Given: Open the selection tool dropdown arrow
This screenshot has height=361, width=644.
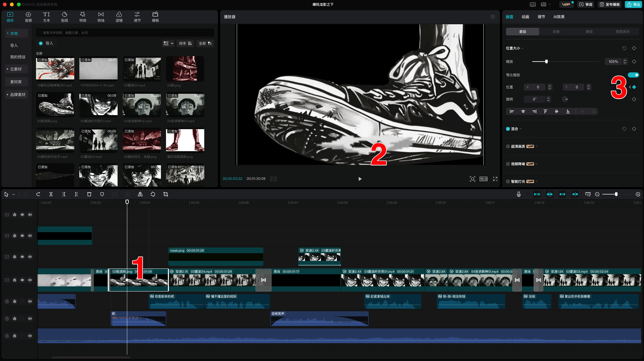Looking at the screenshot, I should (14, 194).
